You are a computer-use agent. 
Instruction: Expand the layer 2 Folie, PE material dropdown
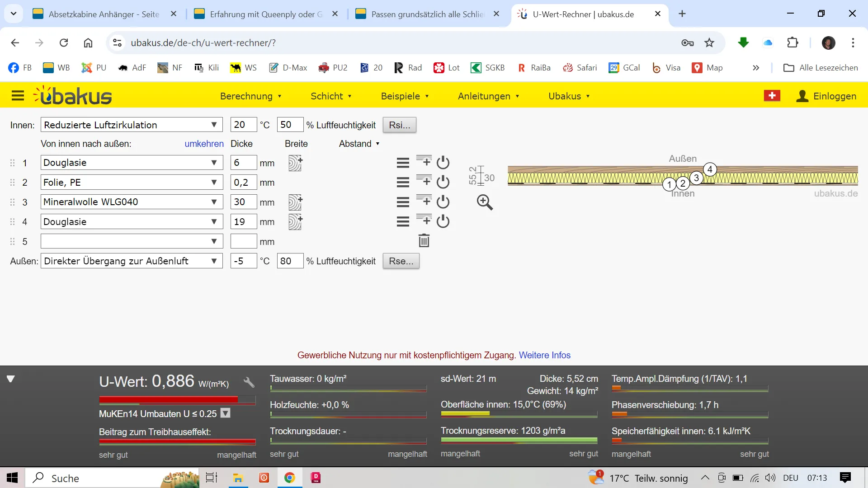click(x=131, y=182)
